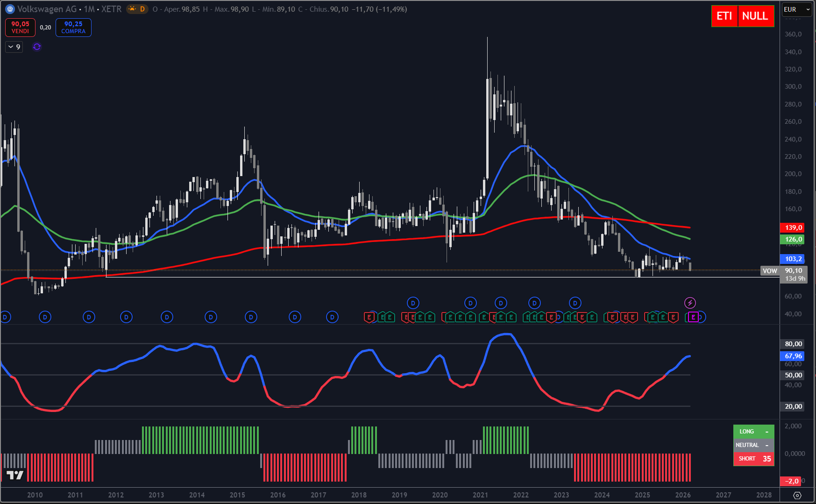Image resolution: width=816 pixels, height=504 pixels.
Task: Click the SHORT 35 row in signal table
Action: 753,459
